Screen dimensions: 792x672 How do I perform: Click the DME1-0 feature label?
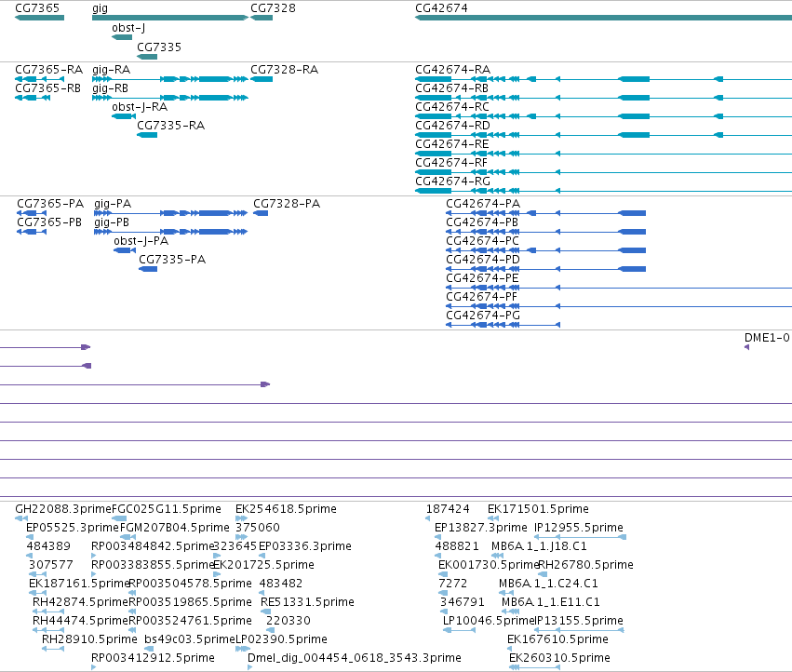(767, 338)
